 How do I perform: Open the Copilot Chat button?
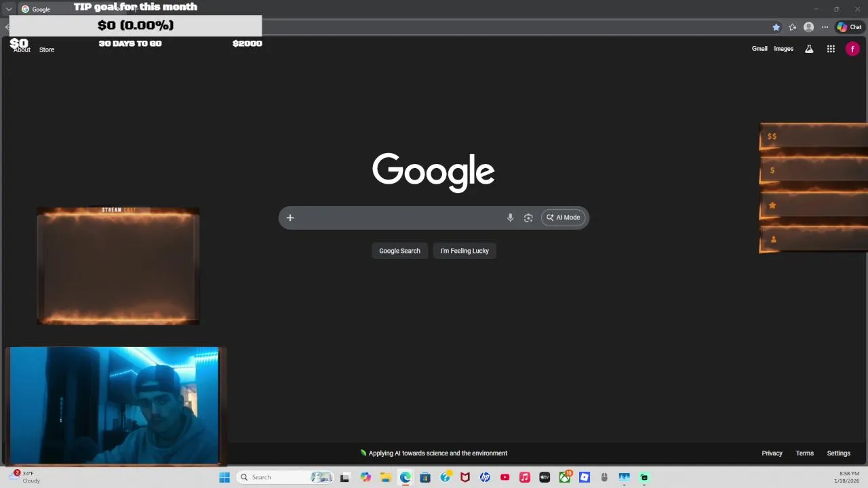[x=849, y=27]
